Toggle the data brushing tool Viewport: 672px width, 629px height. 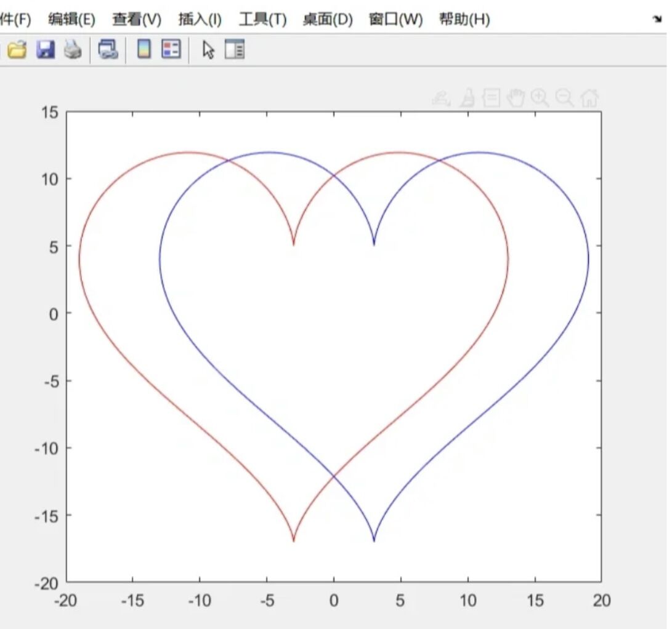click(467, 97)
